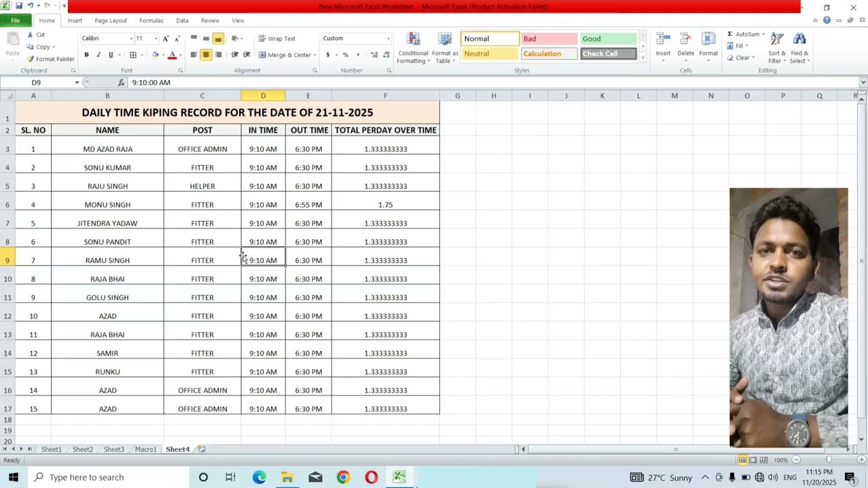Open the File tab
868x488 pixels.
pyautogui.click(x=15, y=20)
